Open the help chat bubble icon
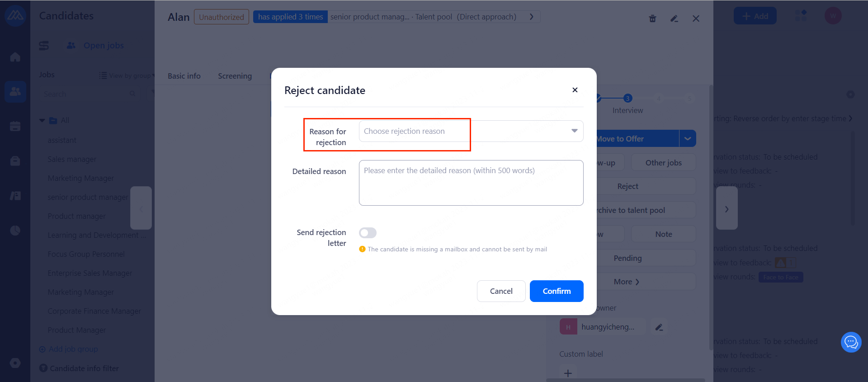The image size is (868, 382). pyautogui.click(x=851, y=342)
